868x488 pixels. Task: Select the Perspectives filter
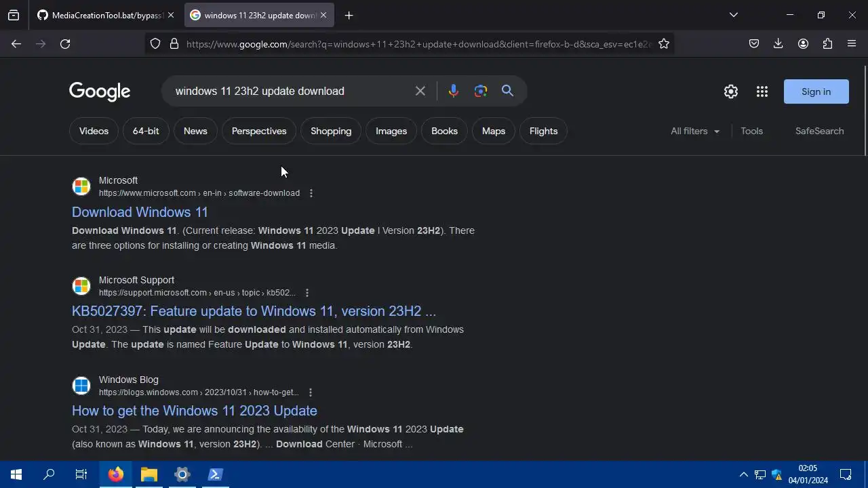(x=259, y=131)
